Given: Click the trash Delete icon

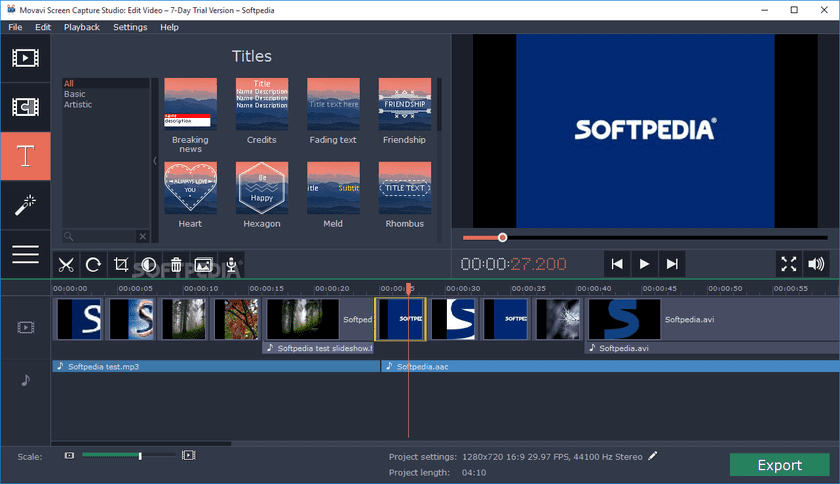Looking at the screenshot, I should point(176,265).
